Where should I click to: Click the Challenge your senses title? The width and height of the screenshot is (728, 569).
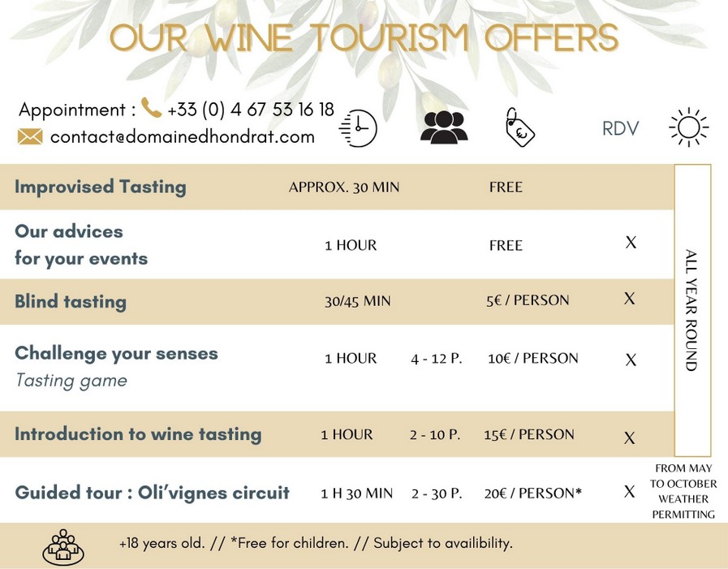[116, 353]
